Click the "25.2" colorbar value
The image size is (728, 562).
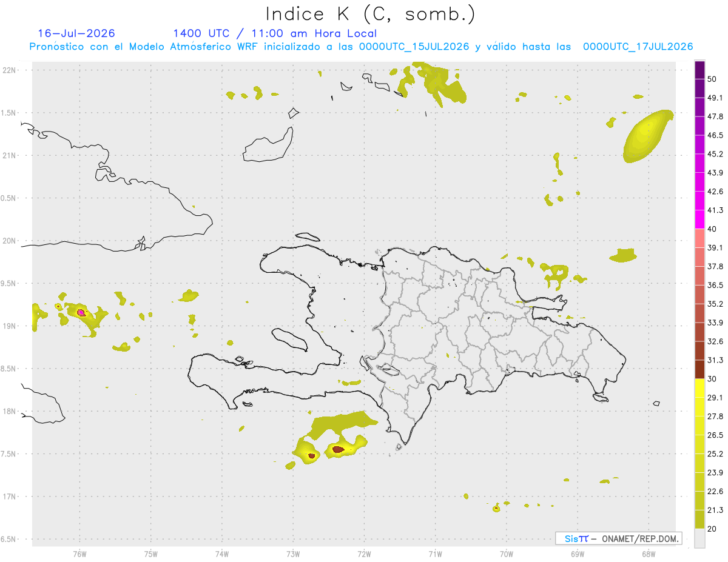pos(715,454)
